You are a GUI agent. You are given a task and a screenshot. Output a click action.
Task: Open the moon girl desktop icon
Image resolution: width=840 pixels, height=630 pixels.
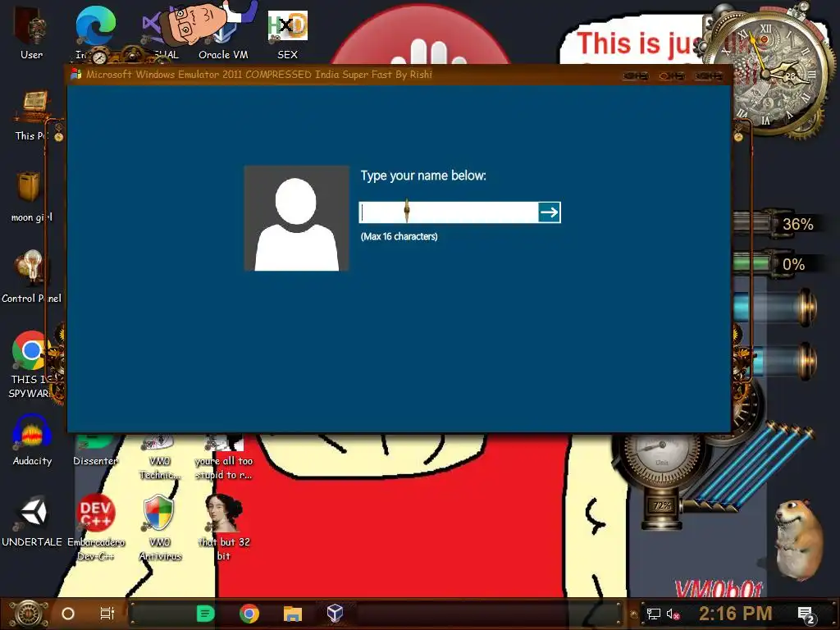[31, 196]
